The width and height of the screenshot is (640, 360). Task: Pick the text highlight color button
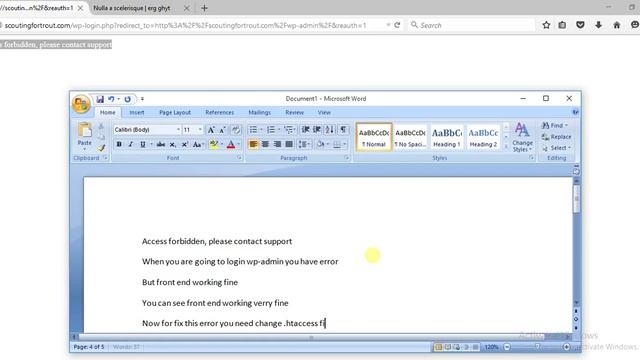[x=213, y=144]
